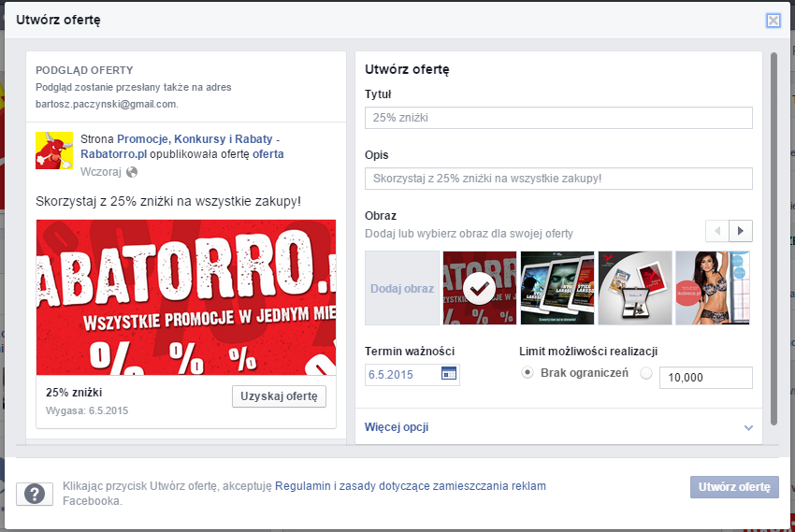Click the Opis description input field

(x=558, y=179)
